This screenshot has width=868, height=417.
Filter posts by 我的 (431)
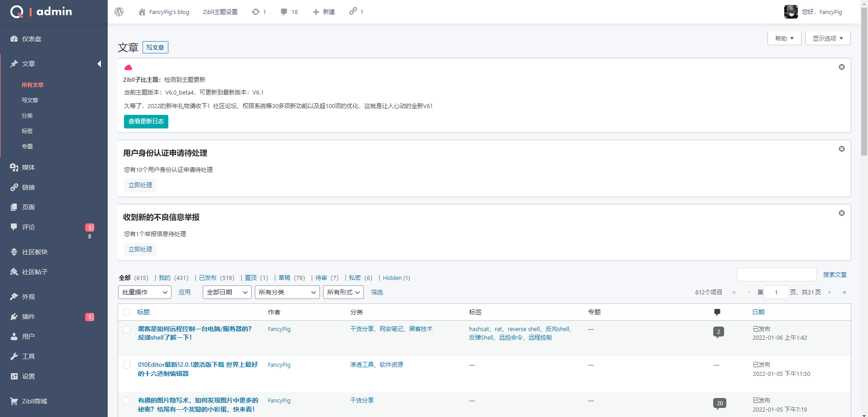point(173,278)
